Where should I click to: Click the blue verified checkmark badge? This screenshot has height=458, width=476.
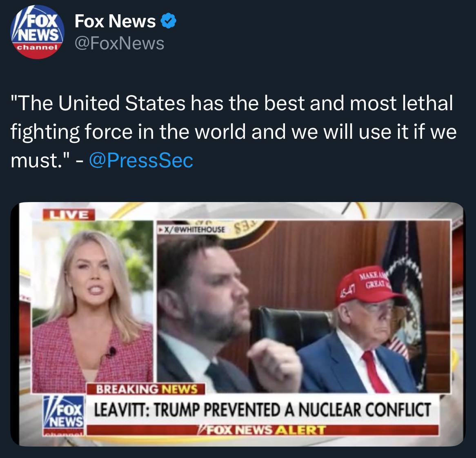tap(168, 21)
